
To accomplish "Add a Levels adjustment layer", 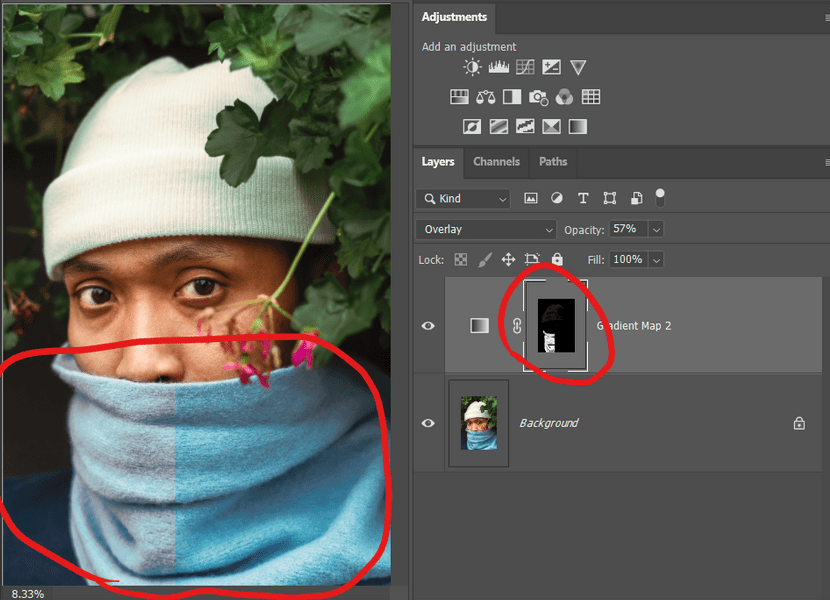I will pos(498,67).
